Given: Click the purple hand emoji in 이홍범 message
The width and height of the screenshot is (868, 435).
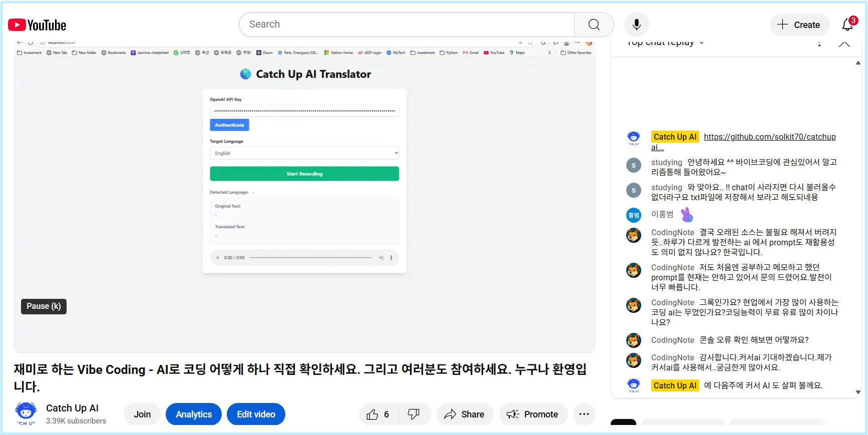Looking at the screenshot, I should (687, 215).
